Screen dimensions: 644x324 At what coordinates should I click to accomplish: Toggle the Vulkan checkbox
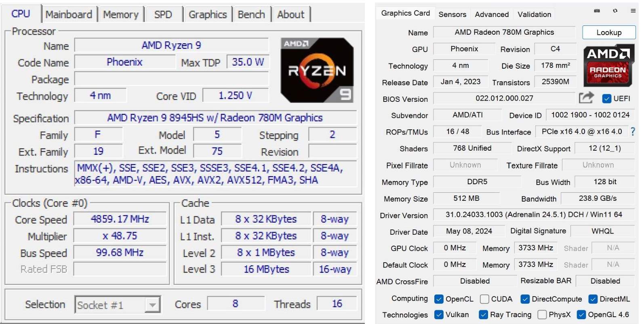coord(439,315)
